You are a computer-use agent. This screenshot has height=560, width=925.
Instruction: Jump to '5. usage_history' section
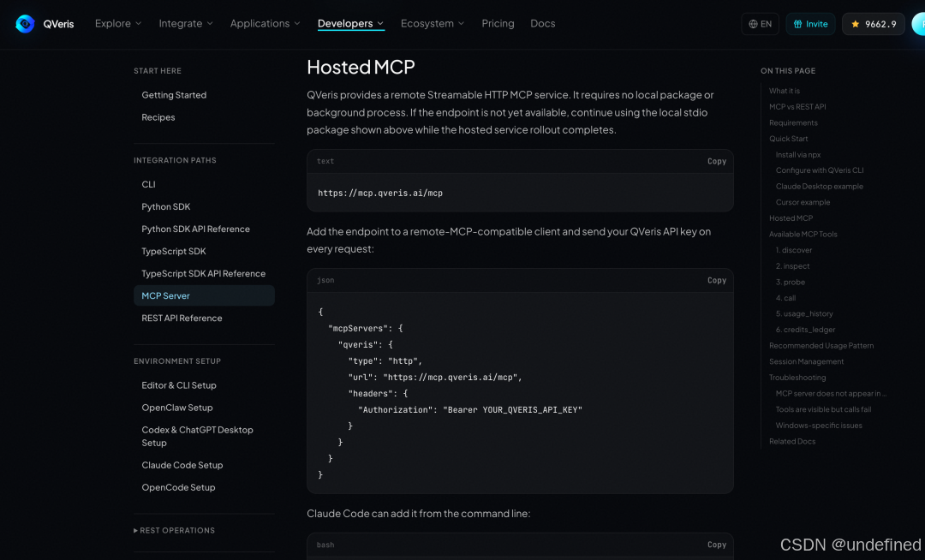(x=804, y=313)
